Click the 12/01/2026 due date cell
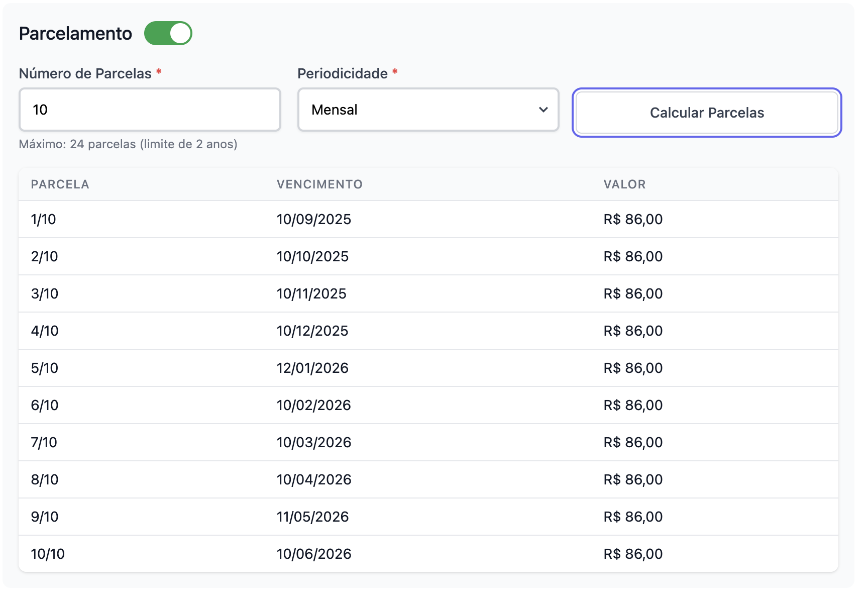This screenshot has height=599, width=868. [312, 368]
